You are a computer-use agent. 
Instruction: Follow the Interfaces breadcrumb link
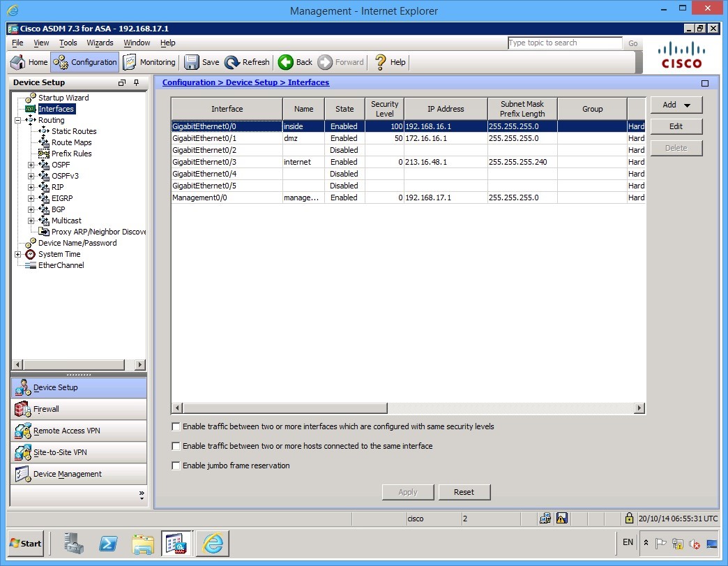[308, 82]
